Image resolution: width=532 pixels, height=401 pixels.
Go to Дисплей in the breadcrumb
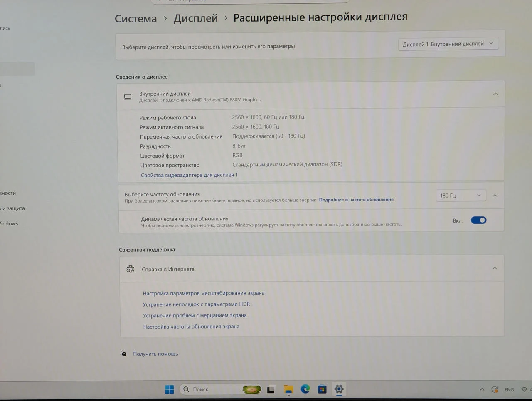[x=196, y=18]
